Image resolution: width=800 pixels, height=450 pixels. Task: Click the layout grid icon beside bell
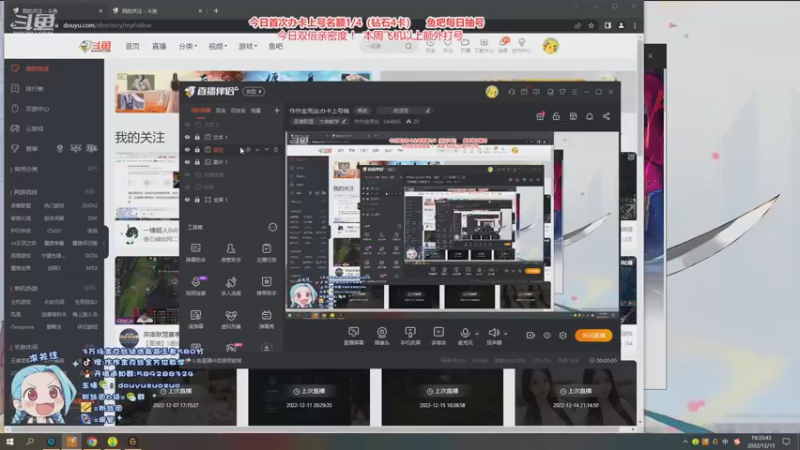(573, 116)
